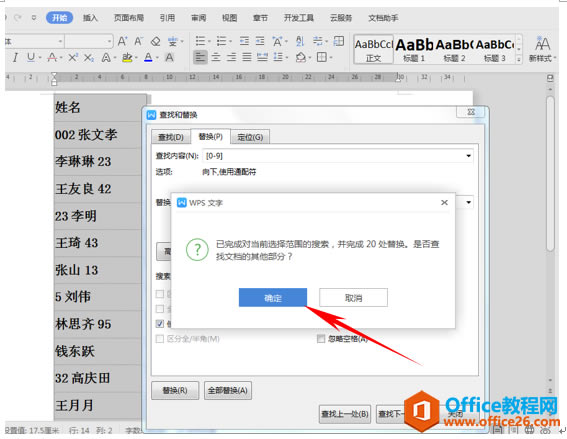Underline the selected text
The image size is (567, 439).
pos(31,57)
